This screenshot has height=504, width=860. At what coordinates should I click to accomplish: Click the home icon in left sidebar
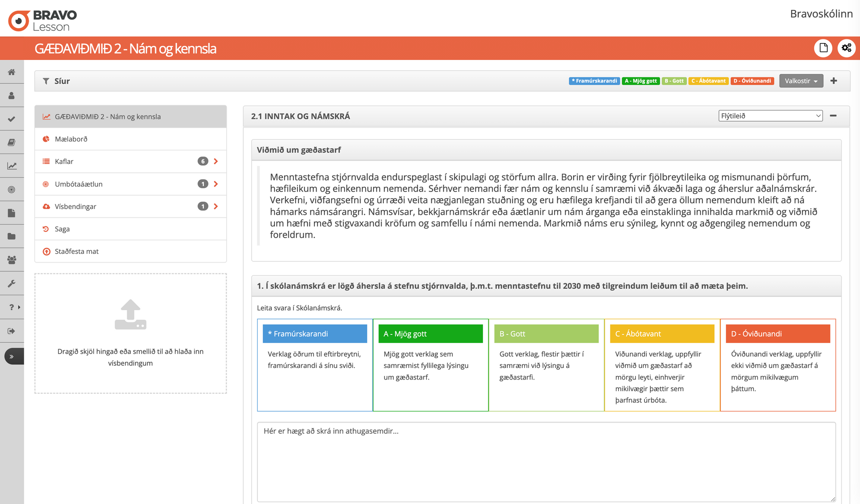12,72
